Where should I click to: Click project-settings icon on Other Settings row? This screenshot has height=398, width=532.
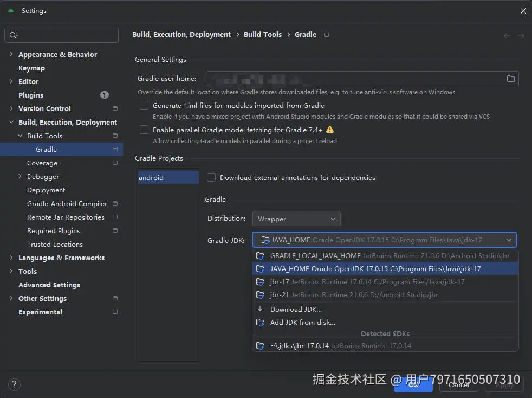click(x=115, y=298)
